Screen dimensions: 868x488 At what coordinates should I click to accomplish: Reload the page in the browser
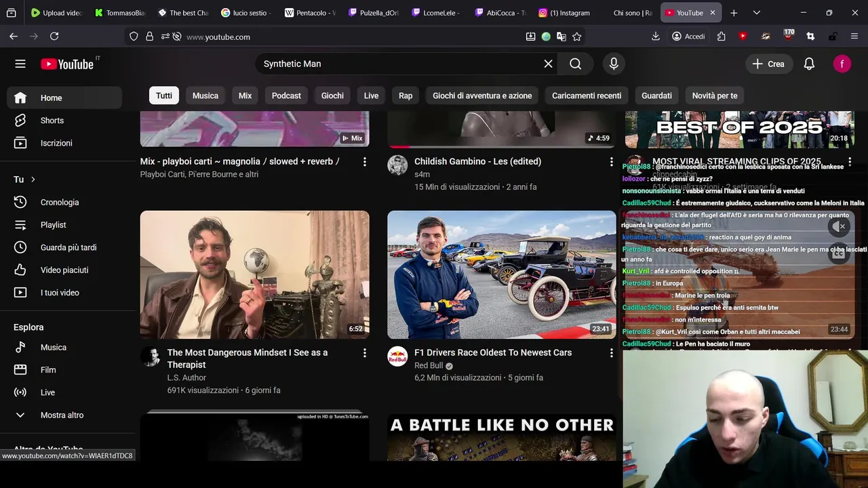[x=54, y=37]
